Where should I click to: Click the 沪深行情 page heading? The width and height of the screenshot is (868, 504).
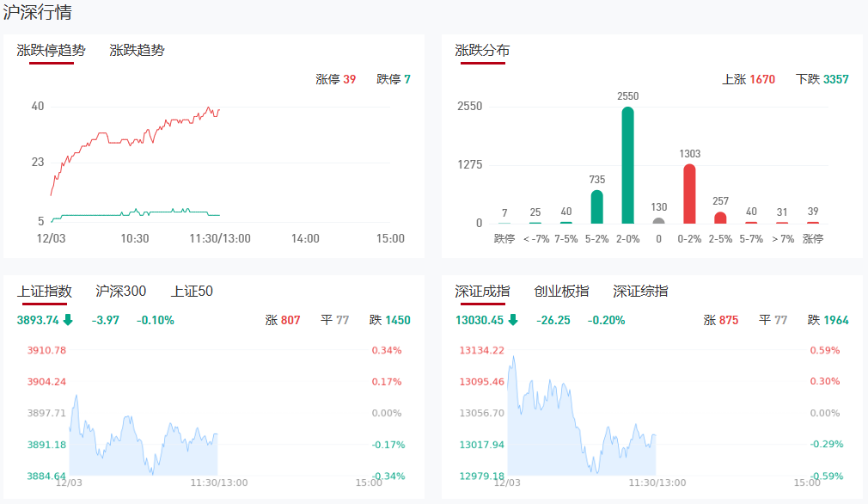(38, 13)
